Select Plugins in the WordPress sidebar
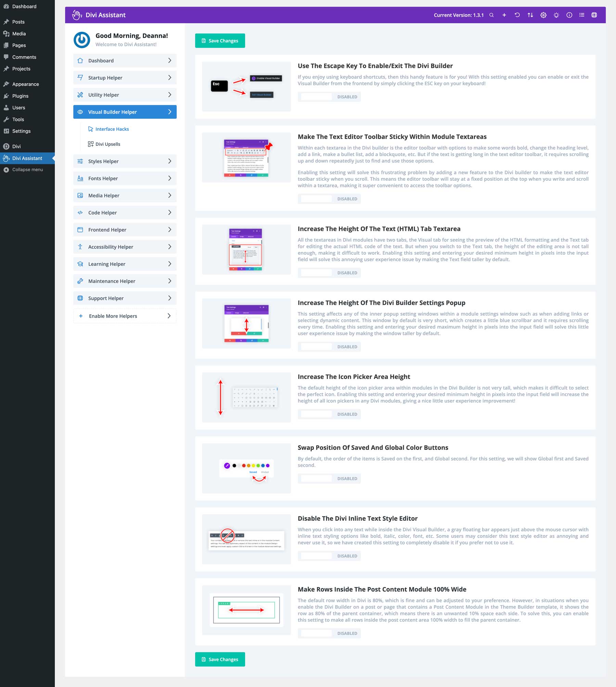 point(21,96)
